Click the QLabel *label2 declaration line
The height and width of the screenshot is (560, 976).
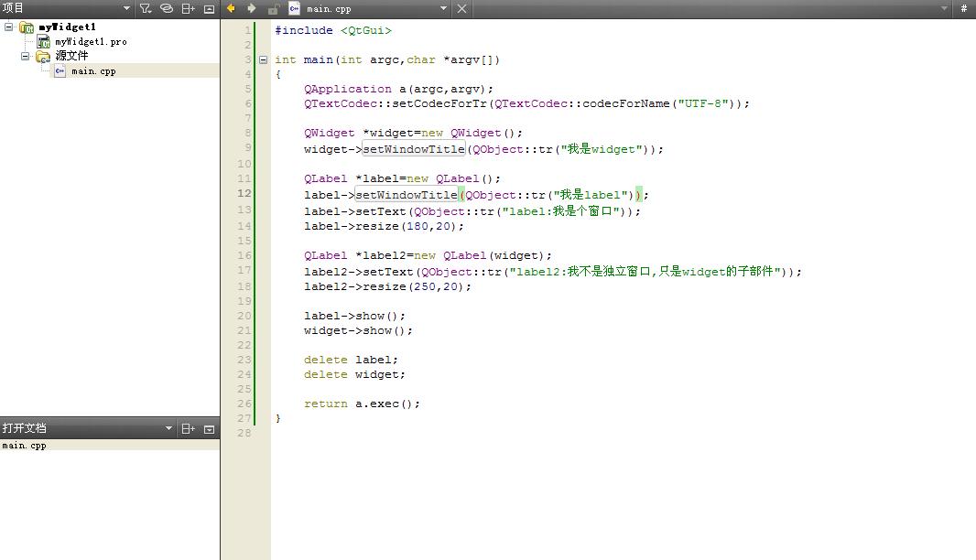428,255
